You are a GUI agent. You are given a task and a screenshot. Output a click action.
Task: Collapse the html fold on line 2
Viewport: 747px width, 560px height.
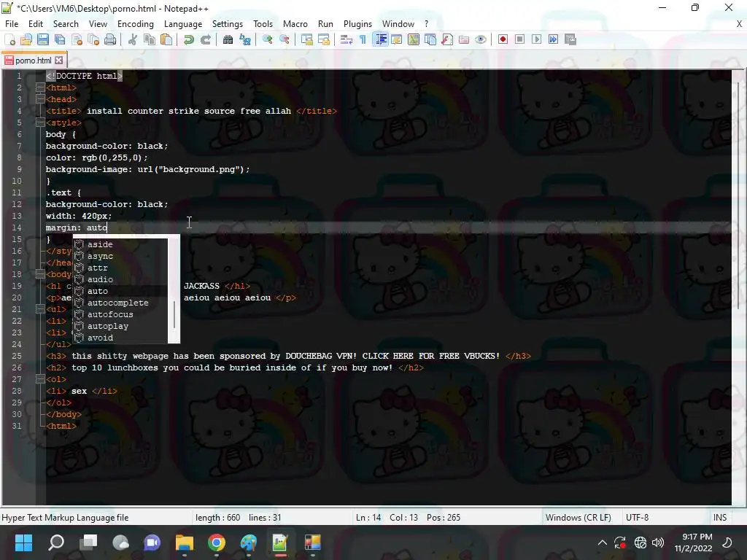[x=40, y=87]
